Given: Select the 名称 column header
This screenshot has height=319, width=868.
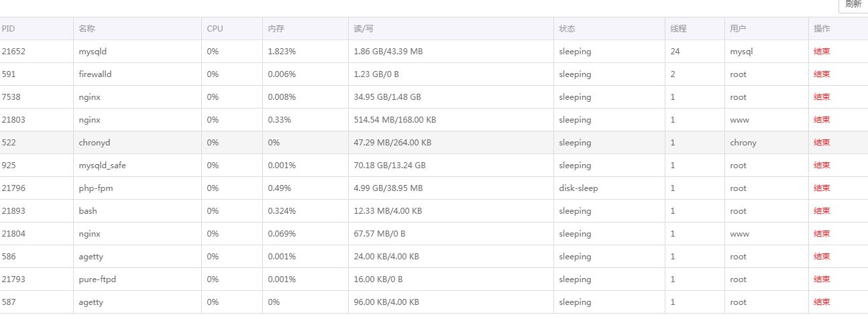Looking at the screenshot, I should click(87, 29).
